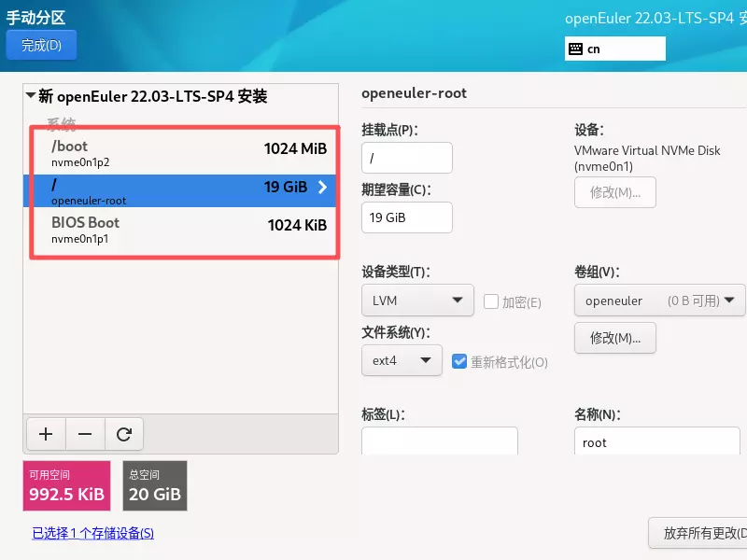Click the + icon to add a partition
Viewport: 747px width, 560px height.
point(45,433)
